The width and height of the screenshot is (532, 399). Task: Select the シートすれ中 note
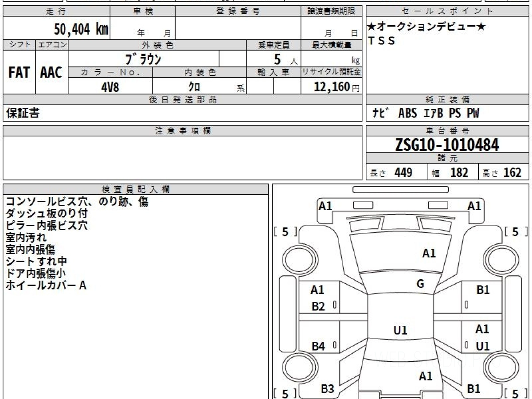click(x=36, y=261)
